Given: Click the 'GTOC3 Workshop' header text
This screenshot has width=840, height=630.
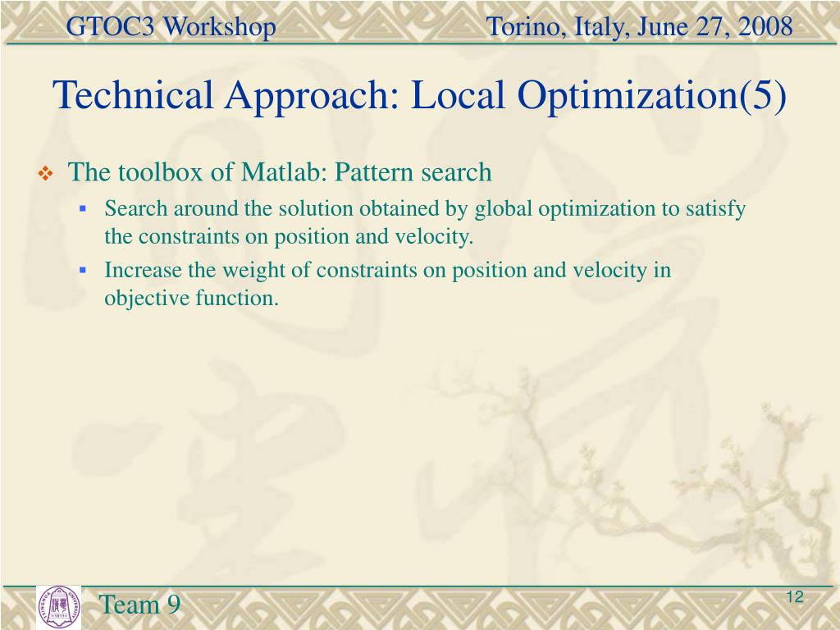Looking at the screenshot, I should pyautogui.click(x=171, y=26).
